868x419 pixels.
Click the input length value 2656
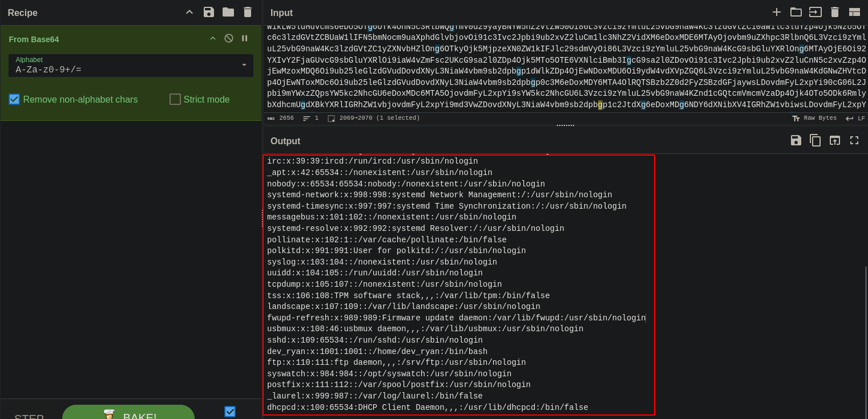coord(286,118)
